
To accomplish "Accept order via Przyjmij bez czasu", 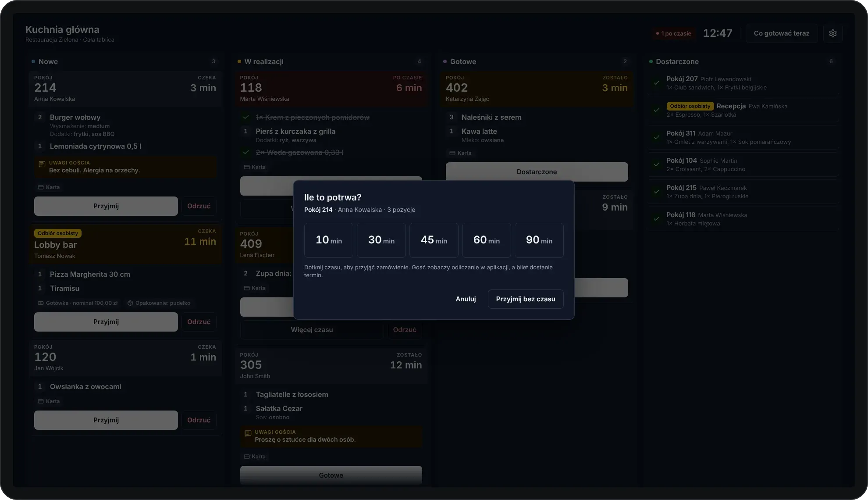I will [526, 299].
